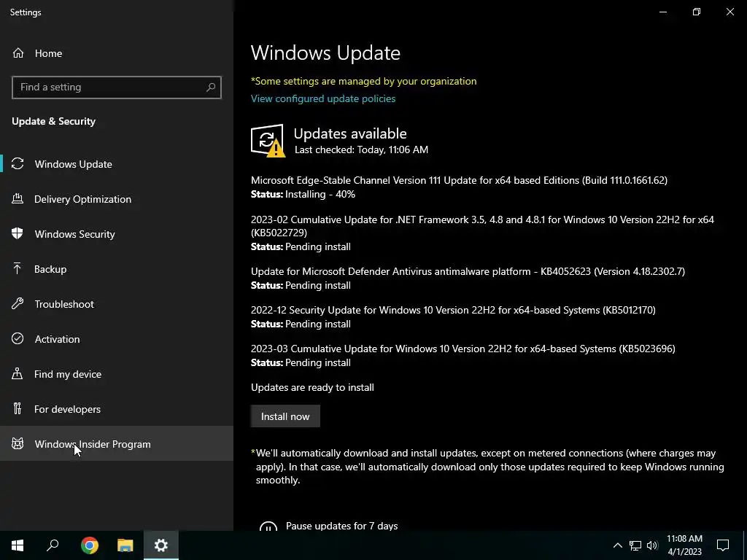Image resolution: width=747 pixels, height=560 pixels.
Task: Open the Windows Security section
Action: (x=117, y=234)
